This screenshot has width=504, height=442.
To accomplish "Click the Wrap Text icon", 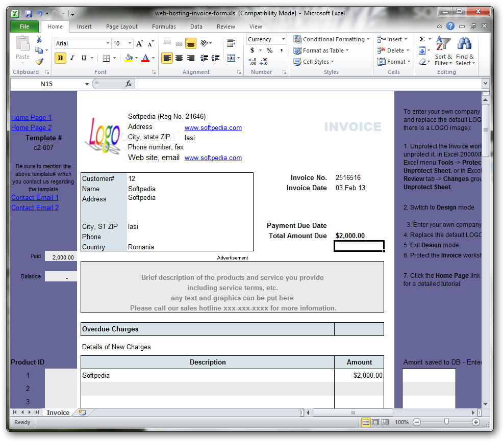I will point(231,43).
